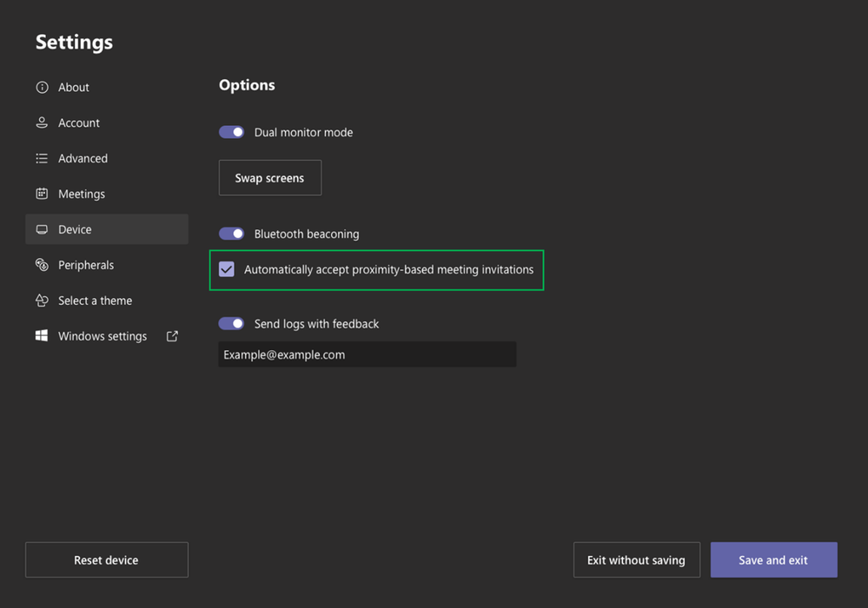Click the Options heading
868x608 pixels.
tap(247, 85)
